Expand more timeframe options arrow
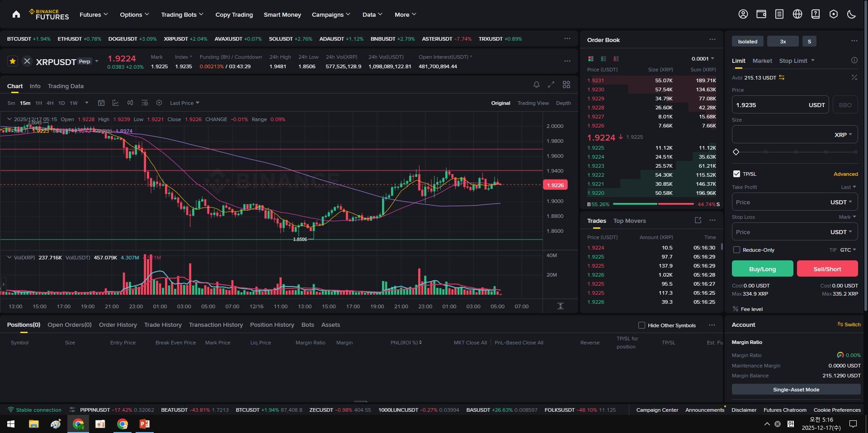 (87, 103)
